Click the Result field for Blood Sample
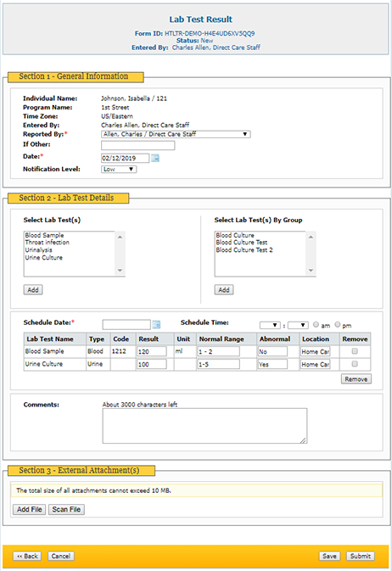392x571 pixels. click(x=152, y=351)
